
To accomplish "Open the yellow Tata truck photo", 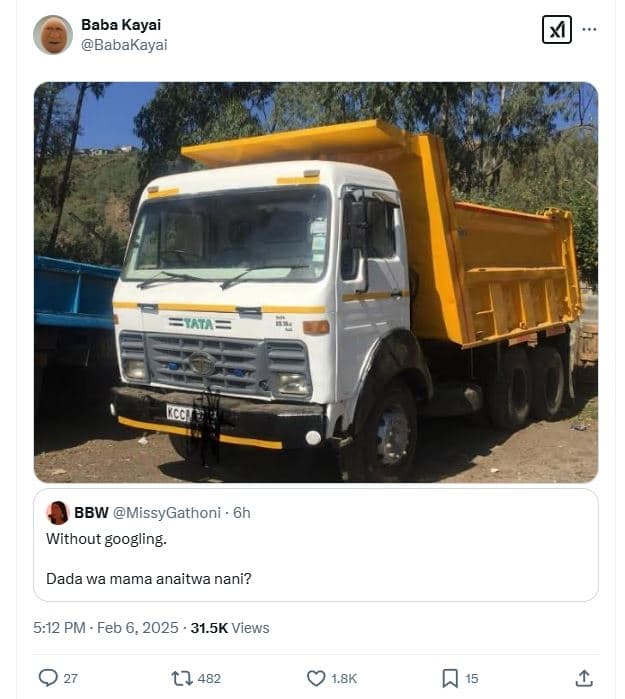I will click(x=316, y=282).
